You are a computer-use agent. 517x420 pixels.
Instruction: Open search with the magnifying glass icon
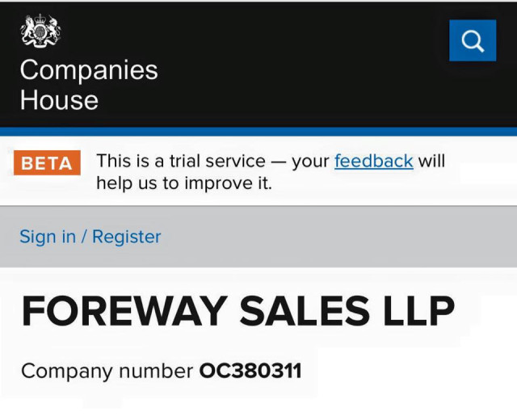click(x=473, y=40)
